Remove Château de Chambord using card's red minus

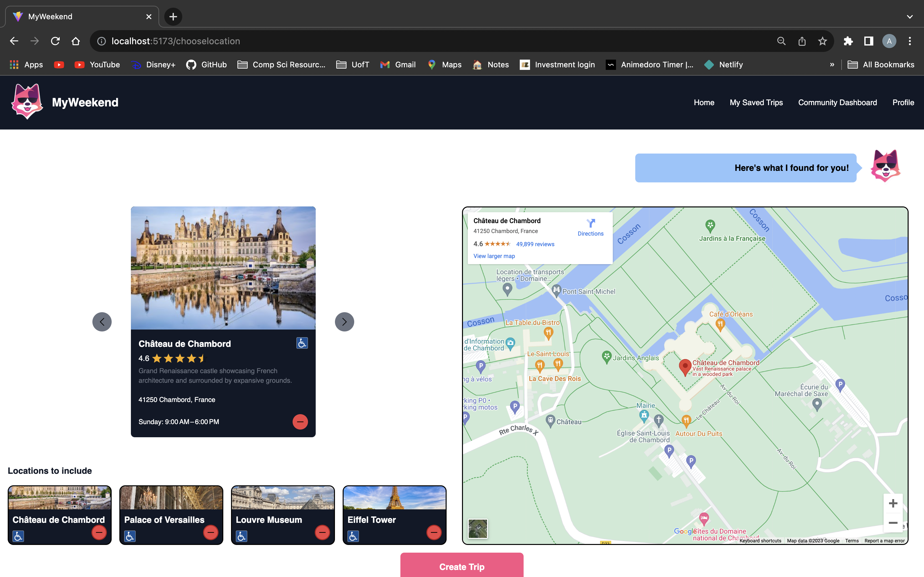300,422
